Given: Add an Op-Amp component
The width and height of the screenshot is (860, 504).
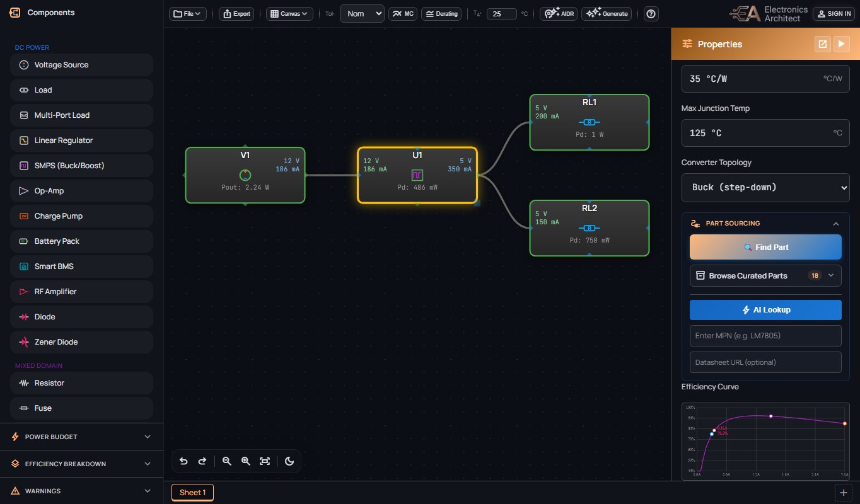Looking at the screenshot, I should pos(81,191).
